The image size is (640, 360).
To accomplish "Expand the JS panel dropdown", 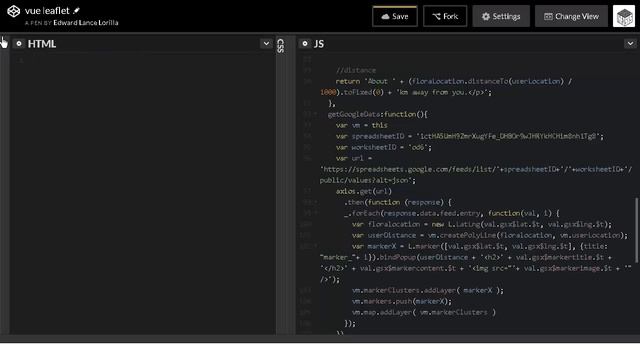I will [x=630, y=43].
